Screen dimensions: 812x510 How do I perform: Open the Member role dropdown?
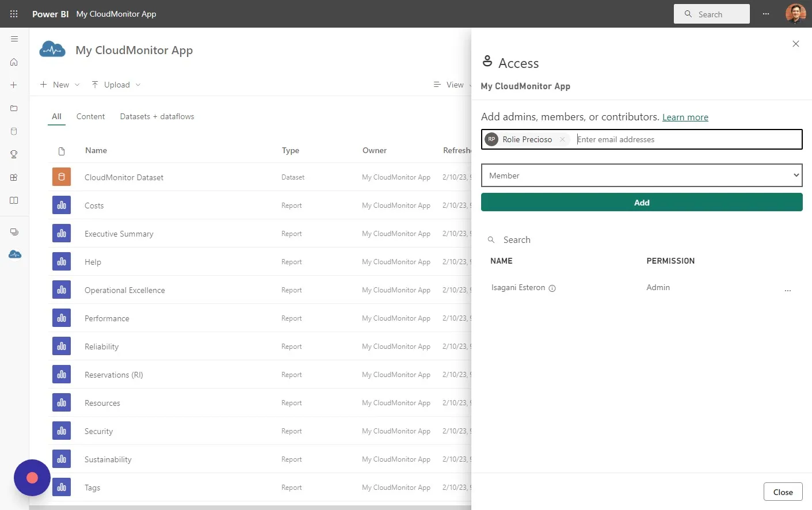pyautogui.click(x=642, y=176)
